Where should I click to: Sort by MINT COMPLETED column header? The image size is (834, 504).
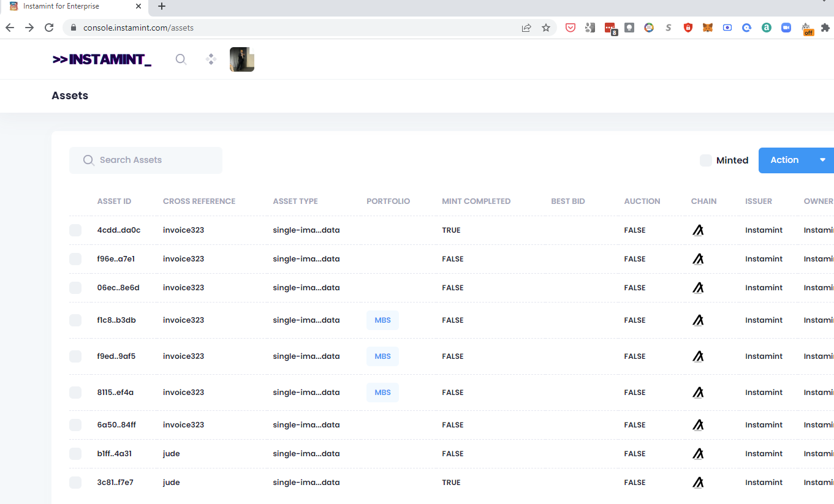476,201
